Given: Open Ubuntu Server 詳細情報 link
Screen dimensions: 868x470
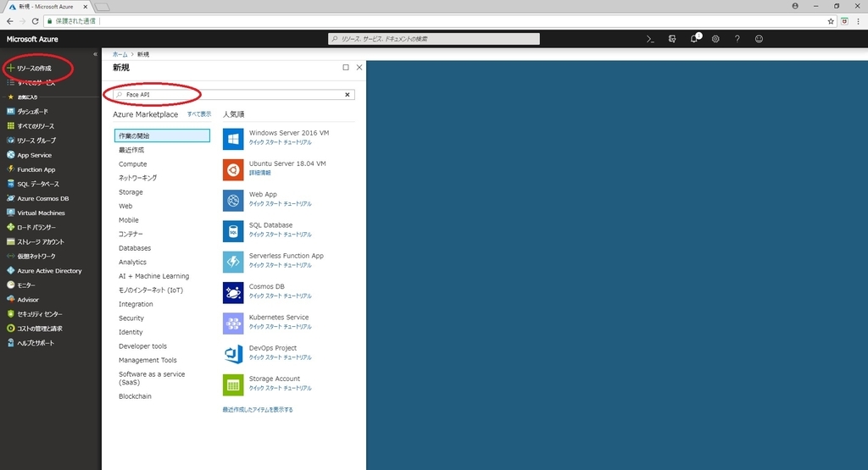Looking at the screenshot, I should tap(259, 173).
